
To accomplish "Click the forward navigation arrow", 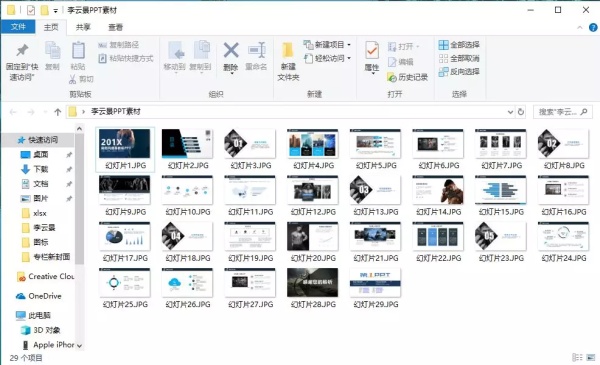I will click(x=31, y=112).
